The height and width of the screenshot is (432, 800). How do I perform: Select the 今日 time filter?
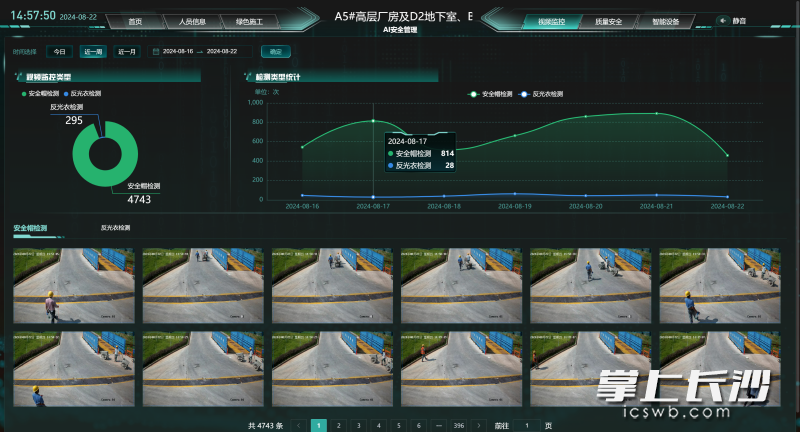pos(59,51)
